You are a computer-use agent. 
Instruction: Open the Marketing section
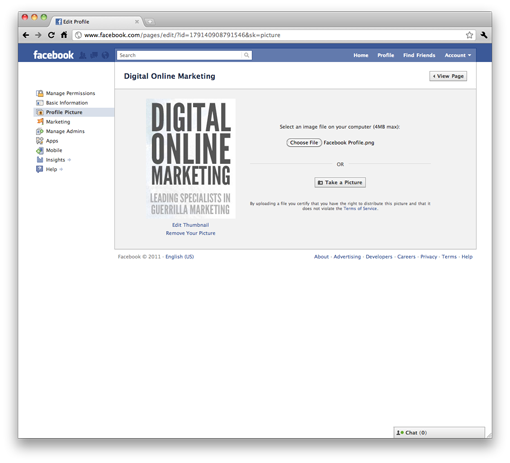(58, 122)
